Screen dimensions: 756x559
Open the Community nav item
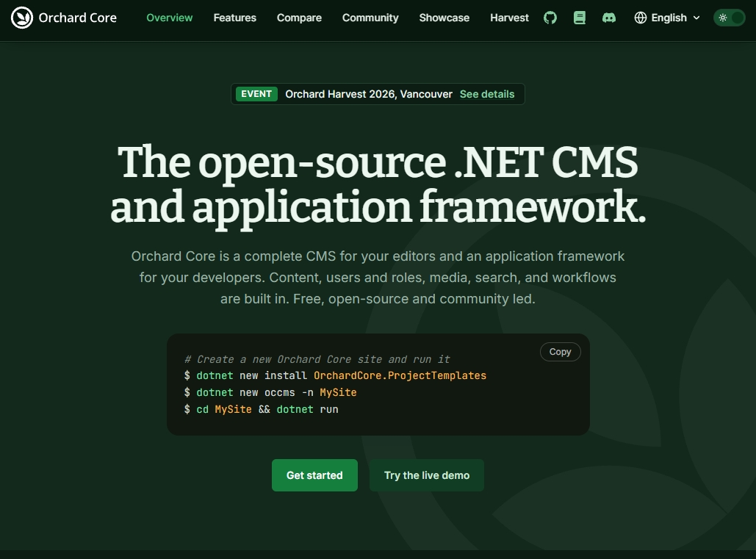[370, 18]
